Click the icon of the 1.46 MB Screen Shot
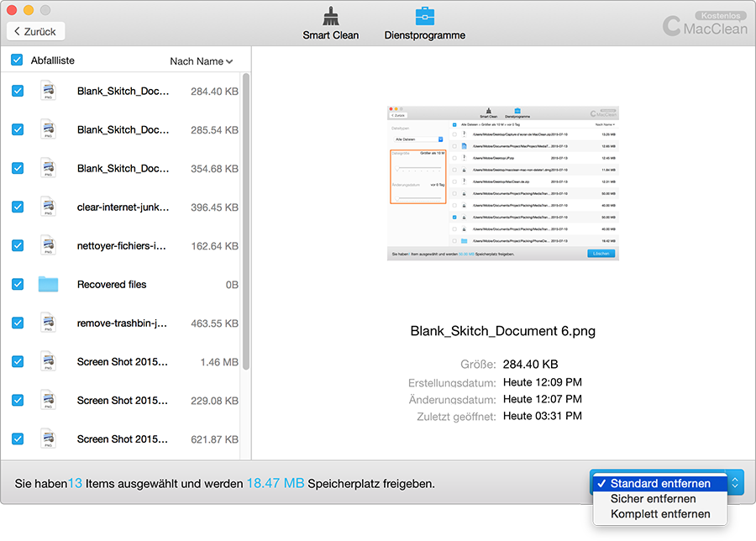The image size is (756, 541). pyautogui.click(x=48, y=361)
